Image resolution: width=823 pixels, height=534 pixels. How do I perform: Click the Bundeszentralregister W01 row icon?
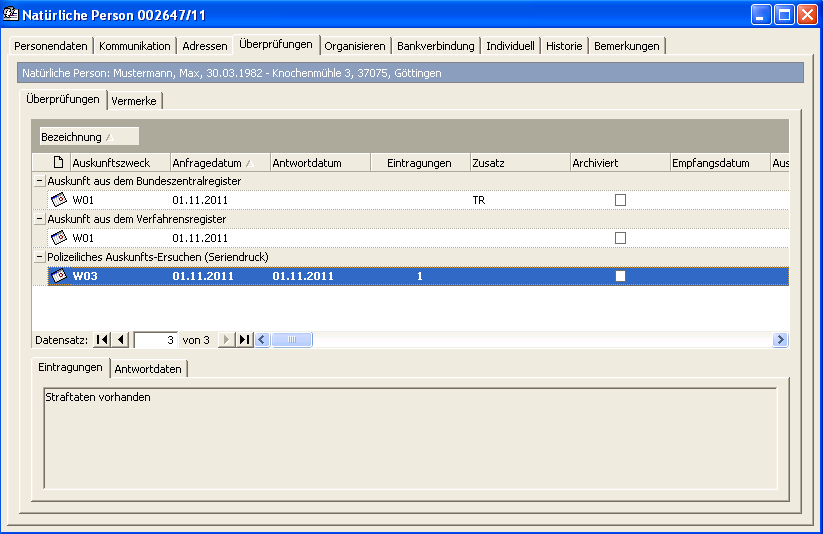pos(58,200)
